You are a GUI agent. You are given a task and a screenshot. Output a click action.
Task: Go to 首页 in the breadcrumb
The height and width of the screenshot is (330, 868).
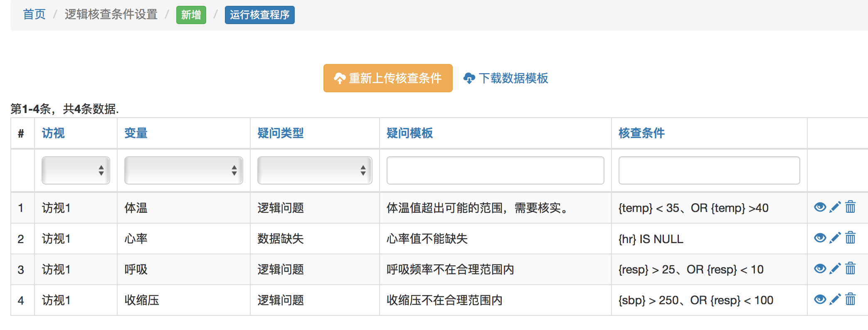34,15
